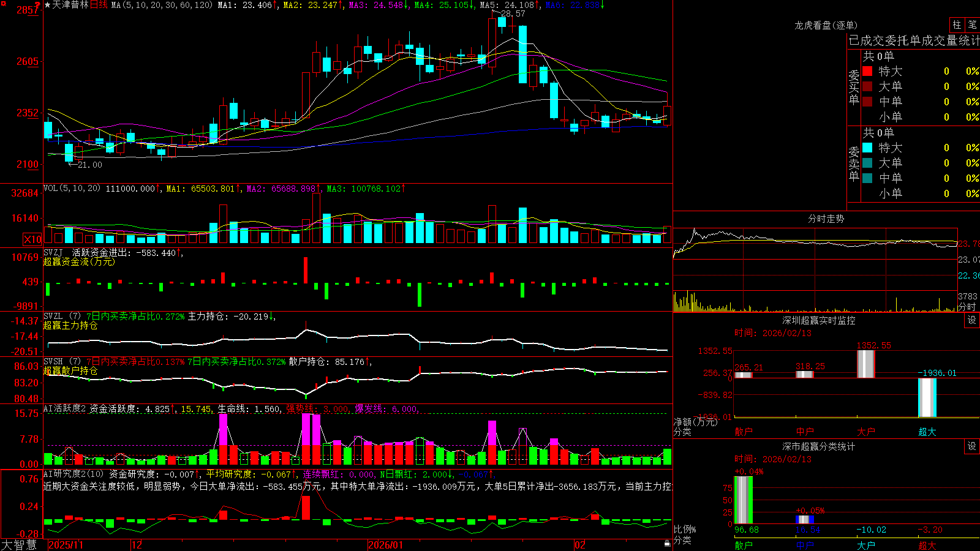Screen dimensions: 980x551
Task: Select the 02 month marker on the timeline
Action: coord(580,545)
